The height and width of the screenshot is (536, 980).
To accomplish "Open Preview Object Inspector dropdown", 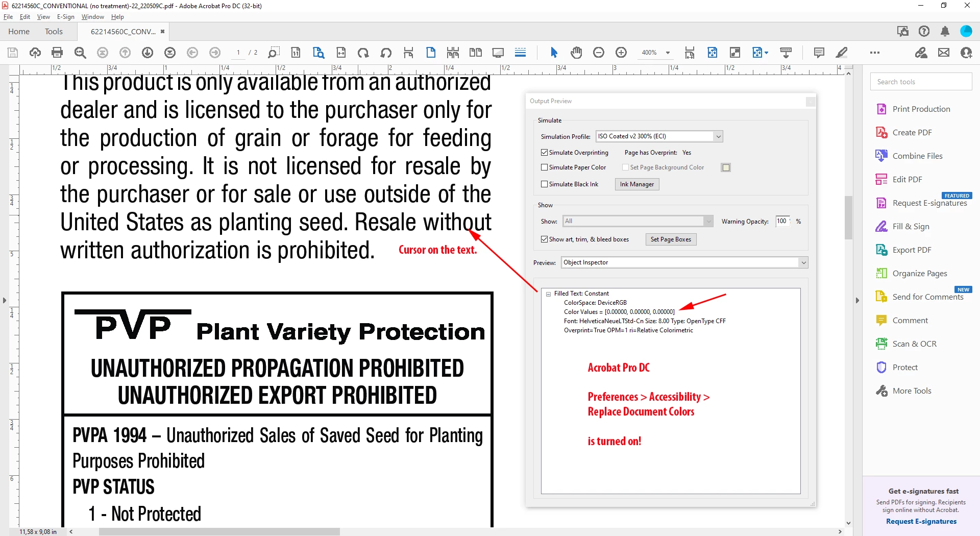I will point(684,262).
